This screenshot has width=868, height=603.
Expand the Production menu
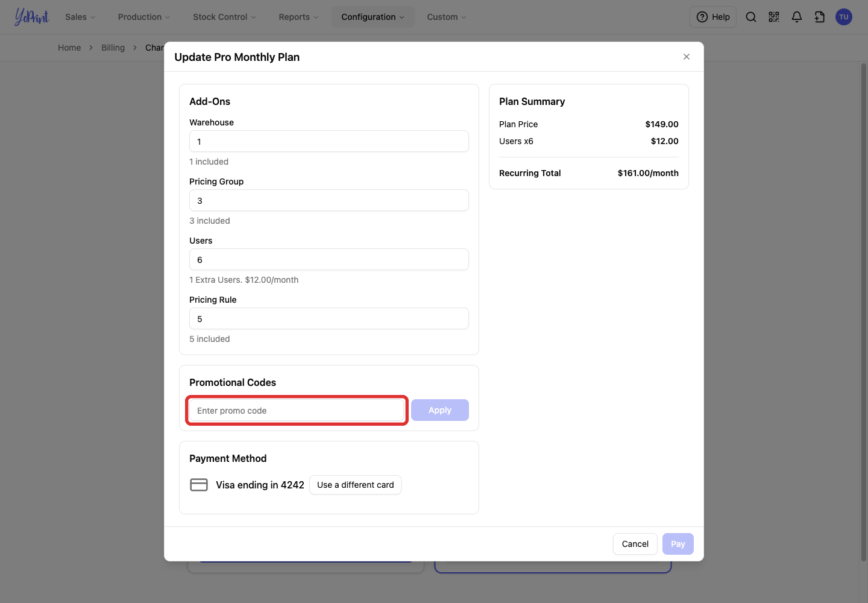click(144, 17)
